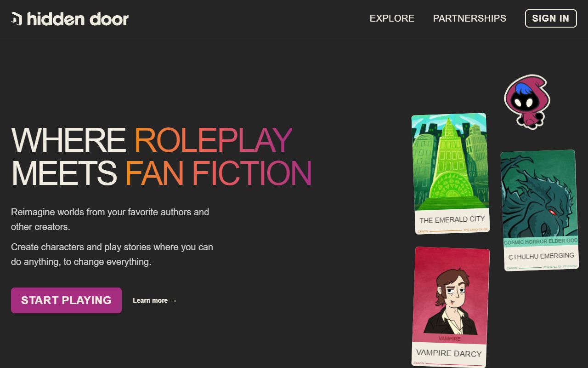Screen dimensions: 588x368
Task: Click the small VAMPIRE tag under the portrait
Action: pyautogui.click(x=450, y=339)
